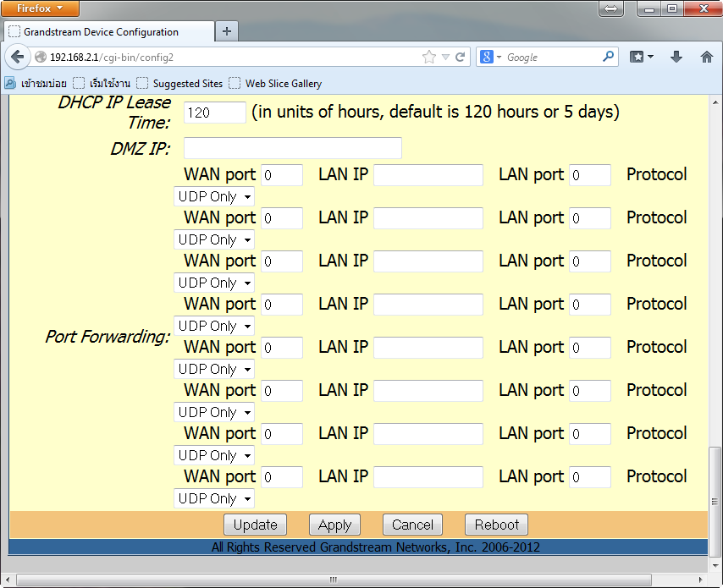This screenshot has width=723, height=588.
Task: Click the Port Forwarding label text
Action: 108,337
